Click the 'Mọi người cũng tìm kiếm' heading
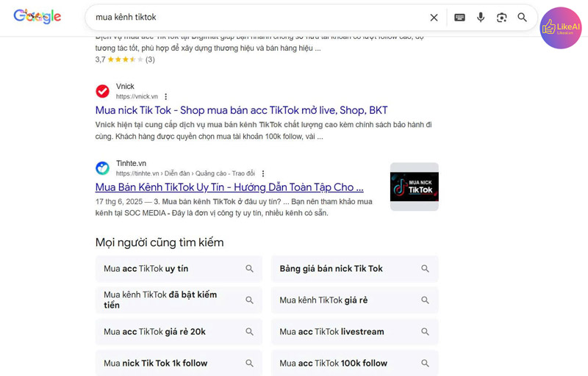Screen dimensions: 588x376 tap(159, 242)
